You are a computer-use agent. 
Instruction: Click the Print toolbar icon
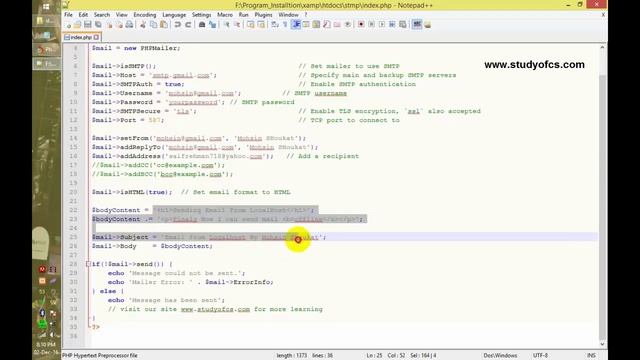(x=129, y=25)
